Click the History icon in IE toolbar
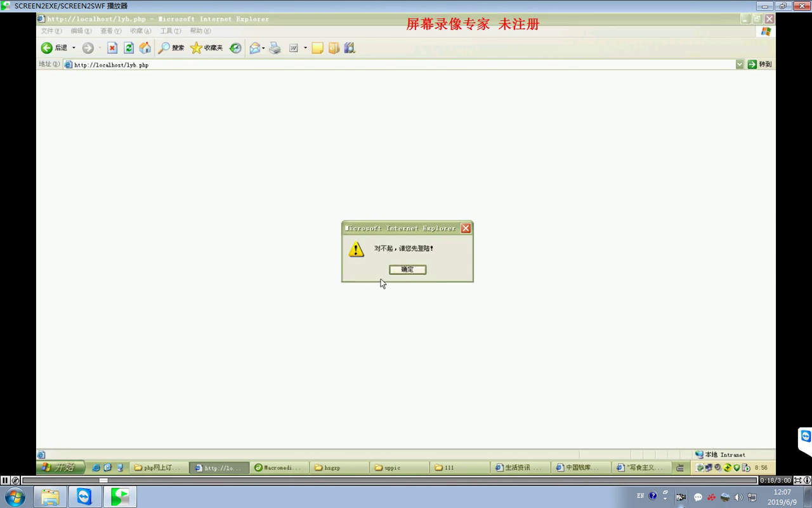 click(235, 48)
